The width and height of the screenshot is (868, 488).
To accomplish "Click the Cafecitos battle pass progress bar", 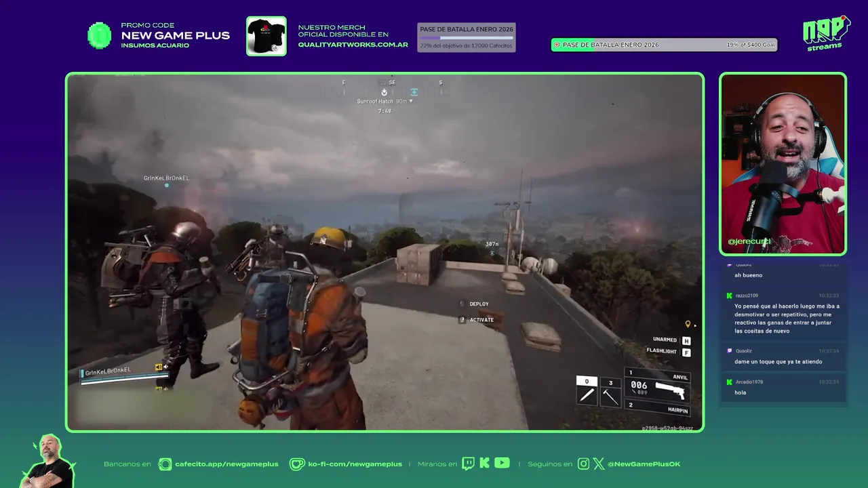I will (x=466, y=38).
